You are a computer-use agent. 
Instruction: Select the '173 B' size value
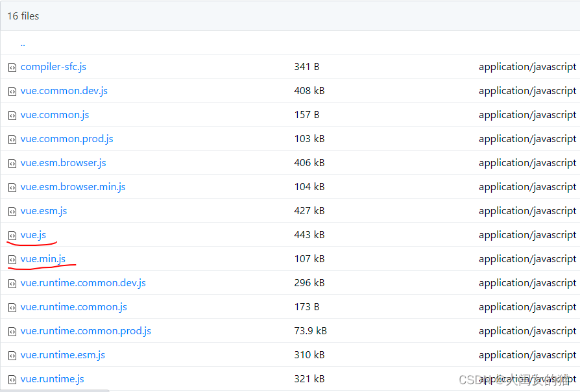point(307,307)
